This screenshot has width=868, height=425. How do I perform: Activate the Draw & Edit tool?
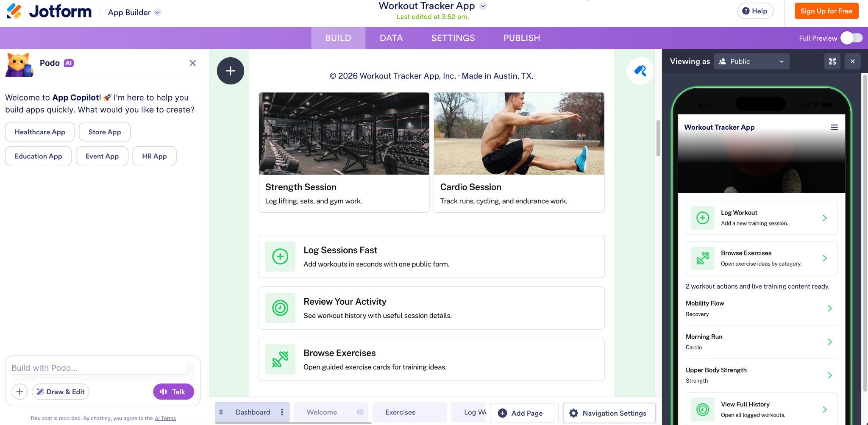61,392
